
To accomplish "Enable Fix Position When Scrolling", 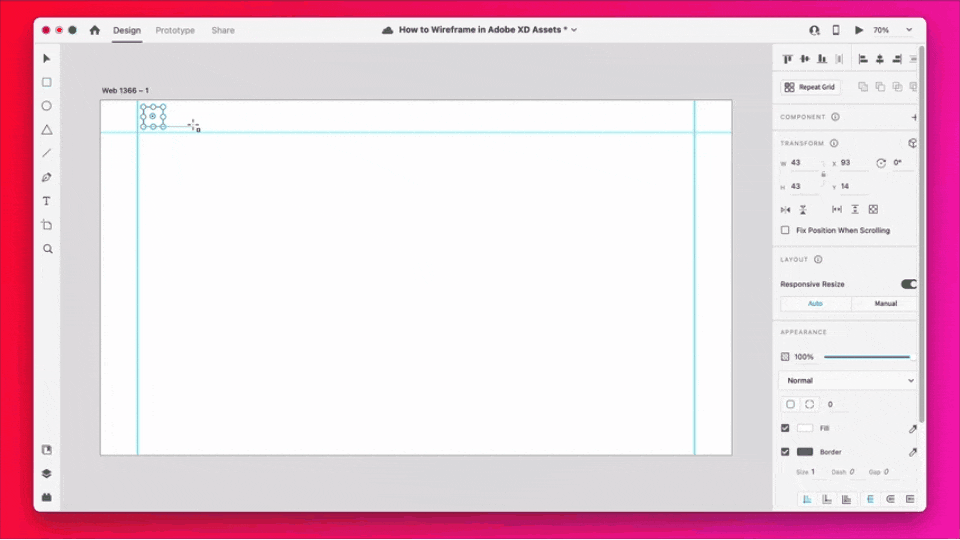I will click(x=785, y=230).
